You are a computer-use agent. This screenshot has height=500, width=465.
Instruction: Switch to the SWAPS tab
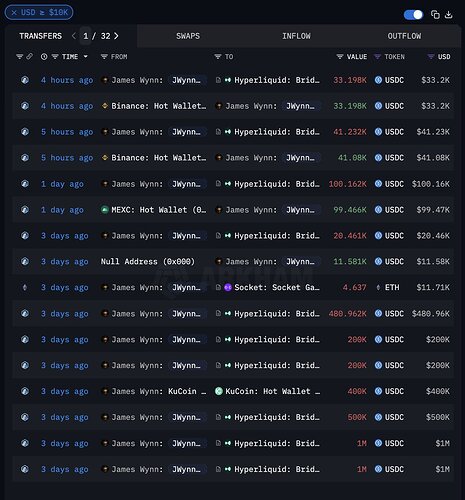pos(188,36)
